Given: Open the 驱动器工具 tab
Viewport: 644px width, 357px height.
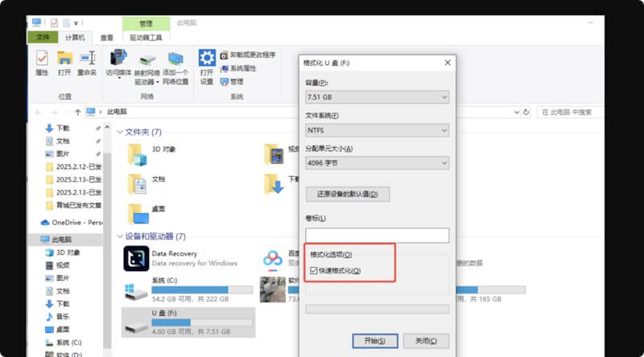Looking at the screenshot, I should click(146, 38).
